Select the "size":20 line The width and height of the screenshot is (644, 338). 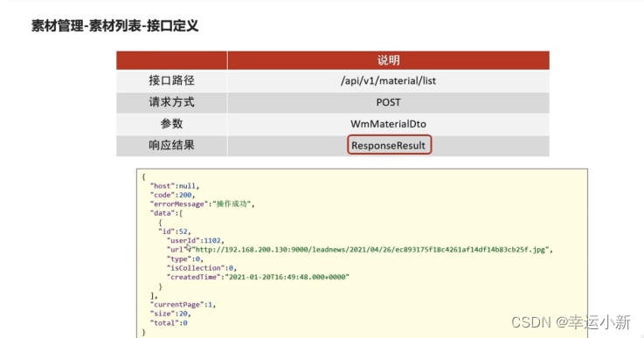click(170, 314)
